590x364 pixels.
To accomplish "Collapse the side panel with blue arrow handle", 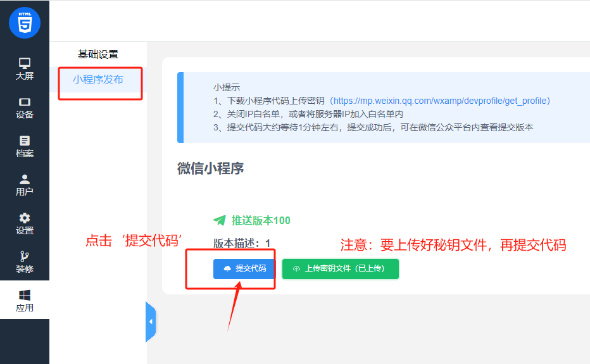I will point(151,322).
